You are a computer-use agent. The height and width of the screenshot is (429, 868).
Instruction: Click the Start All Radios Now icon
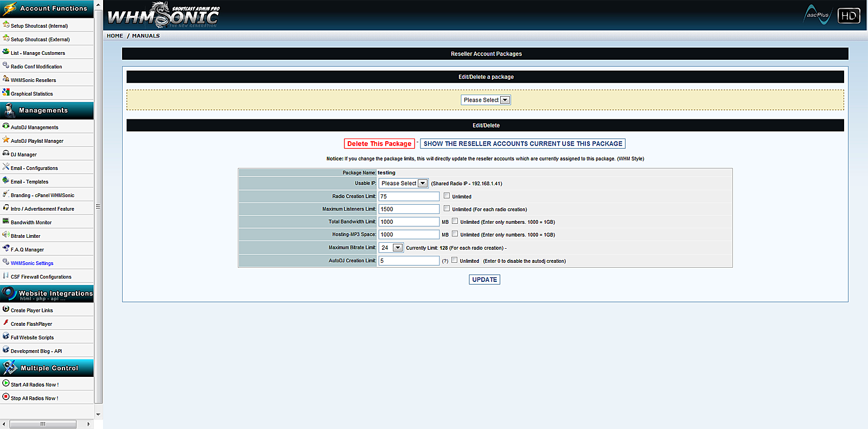point(6,384)
